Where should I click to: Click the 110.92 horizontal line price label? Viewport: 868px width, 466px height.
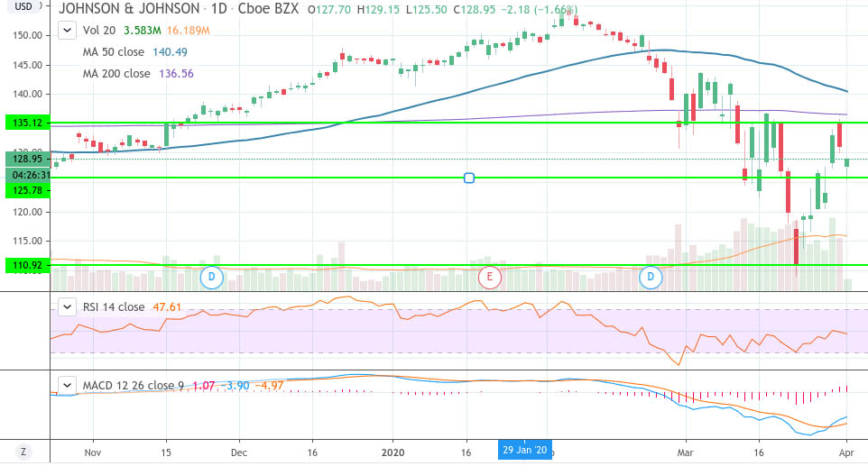click(27, 265)
